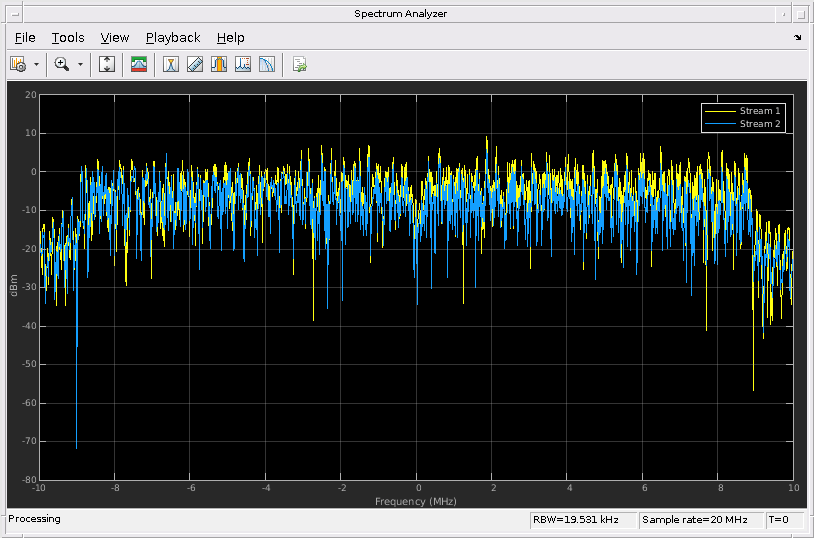Click the Scale Axes Limits icon
The image size is (814, 538).
(108, 64)
